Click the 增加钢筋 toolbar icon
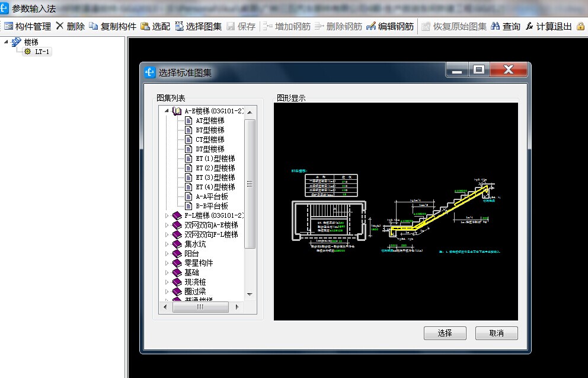The height and width of the screenshot is (378, 588). [x=267, y=26]
